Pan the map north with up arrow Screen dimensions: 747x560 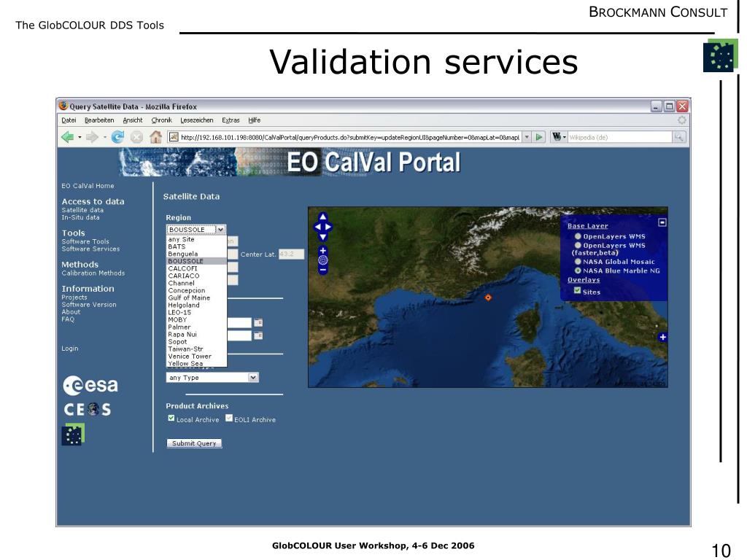tap(323, 217)
